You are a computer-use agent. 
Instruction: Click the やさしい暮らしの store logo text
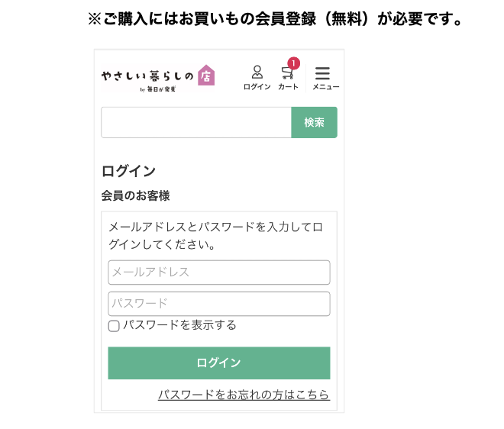[x=148, y=76]
